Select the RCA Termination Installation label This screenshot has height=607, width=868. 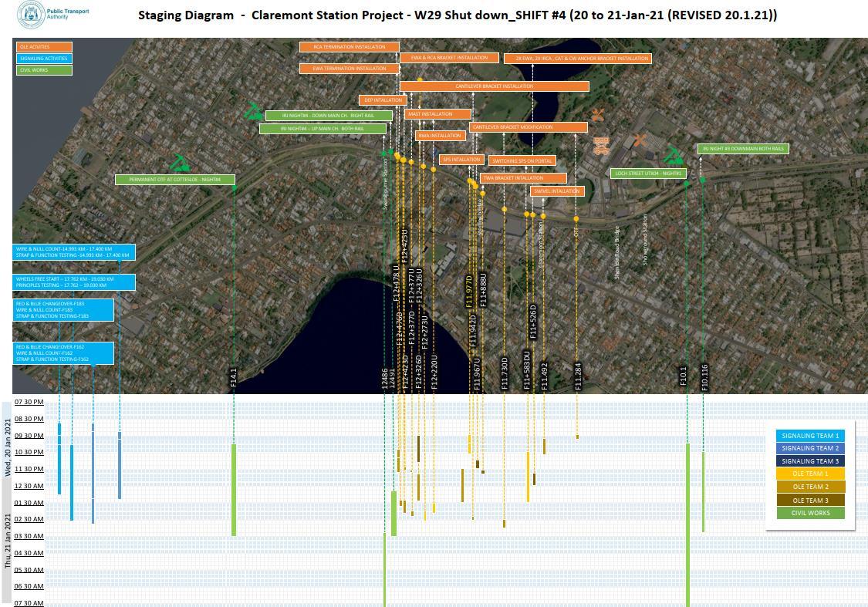pos(350,47)
